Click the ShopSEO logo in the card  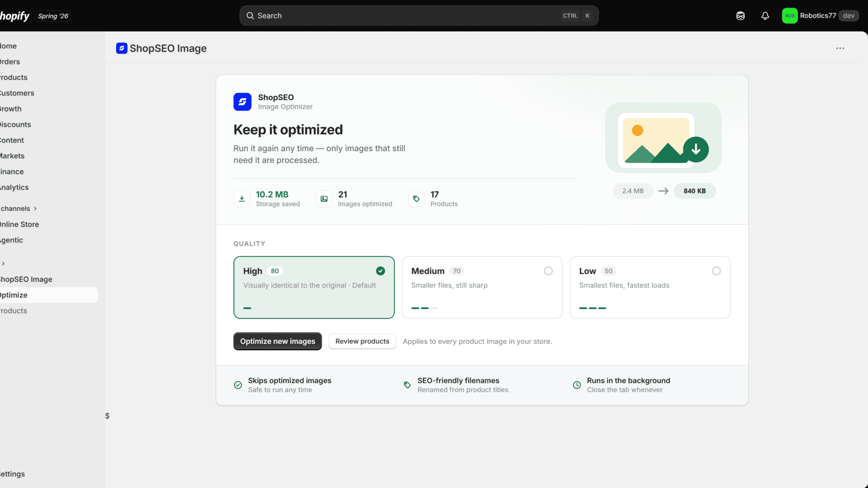[242, 102]
